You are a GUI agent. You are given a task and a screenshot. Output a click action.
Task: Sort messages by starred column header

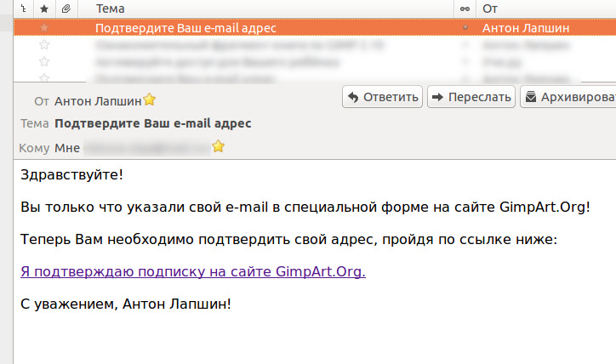[44, 9]
